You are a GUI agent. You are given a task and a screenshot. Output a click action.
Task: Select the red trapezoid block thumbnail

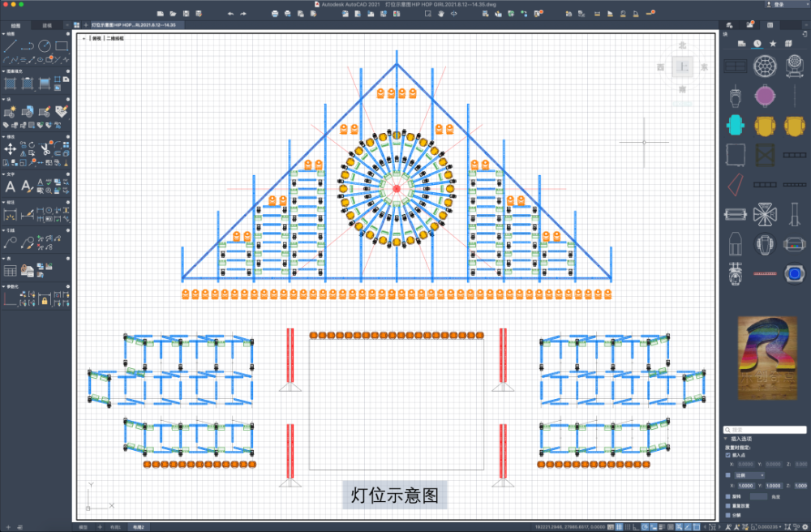(735, 185)
